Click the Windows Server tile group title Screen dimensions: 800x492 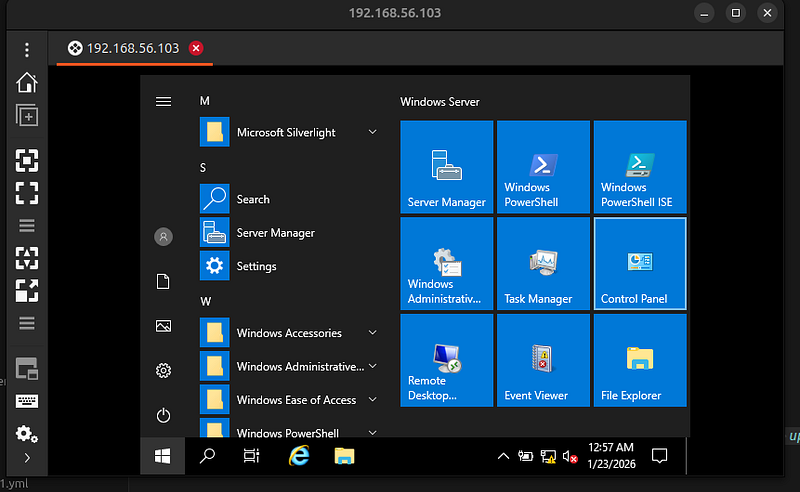pos(440,102)
